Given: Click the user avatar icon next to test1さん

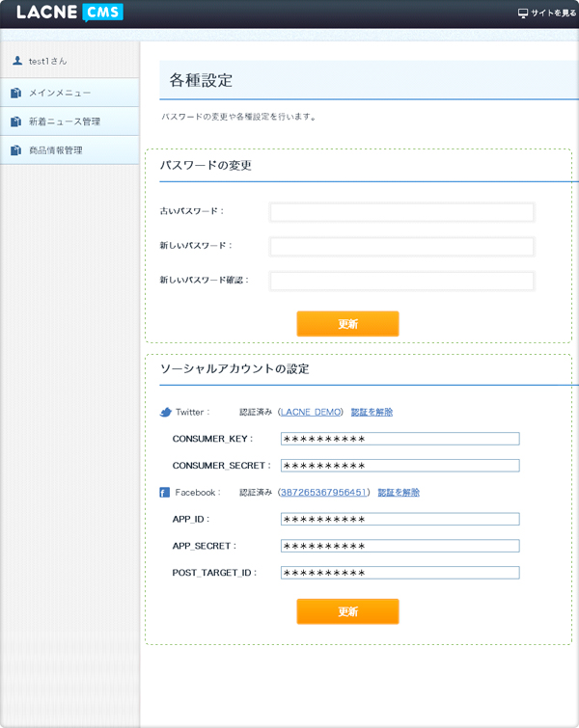Looking at the screenshot, I should (17, 61).
